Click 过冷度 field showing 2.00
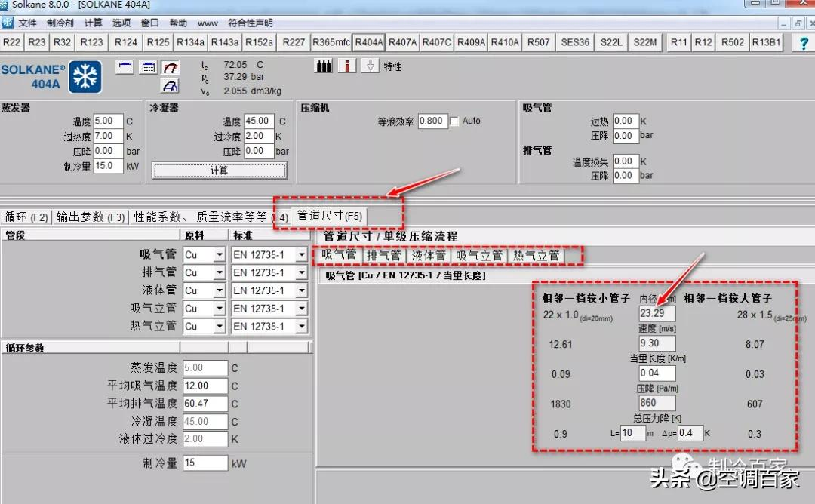This screenshot has height=504, width=815. coord(259,136)
